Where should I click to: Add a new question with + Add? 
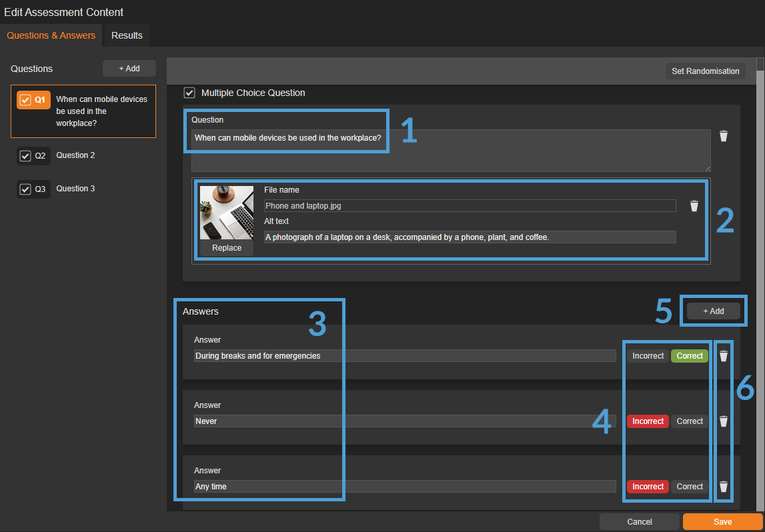click(129, 69)
